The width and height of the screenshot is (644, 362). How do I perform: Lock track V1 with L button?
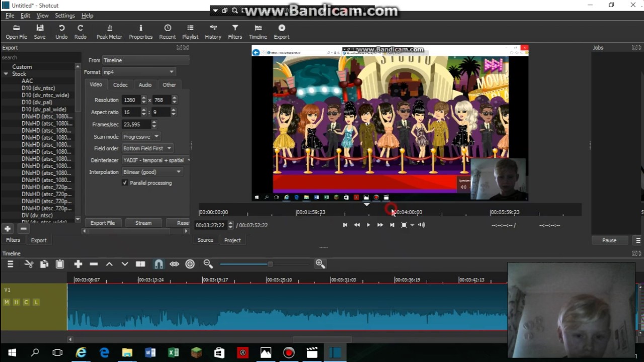point(36,302)
